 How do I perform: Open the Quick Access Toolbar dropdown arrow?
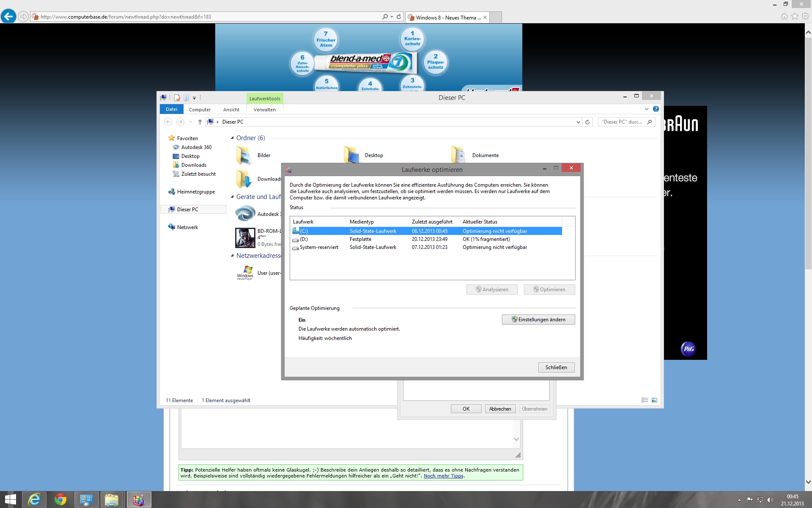(x=194, y=98)
